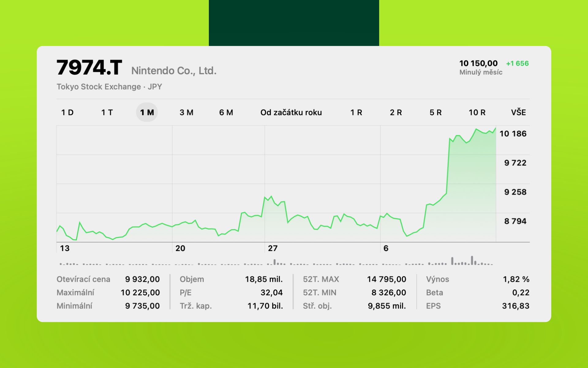Click the 52T. MAX value 14 795,00
This screenshot has height=368, width=588.
(x=386, y=279)
